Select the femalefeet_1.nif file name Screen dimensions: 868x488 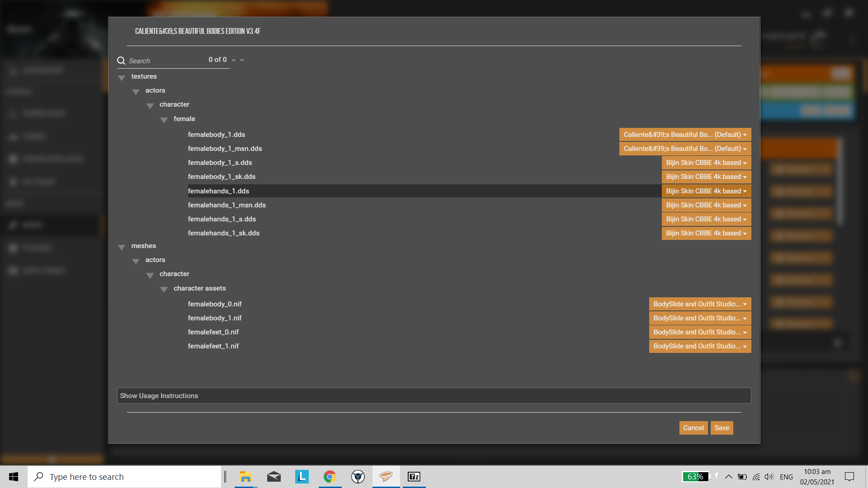coord(213,346)
